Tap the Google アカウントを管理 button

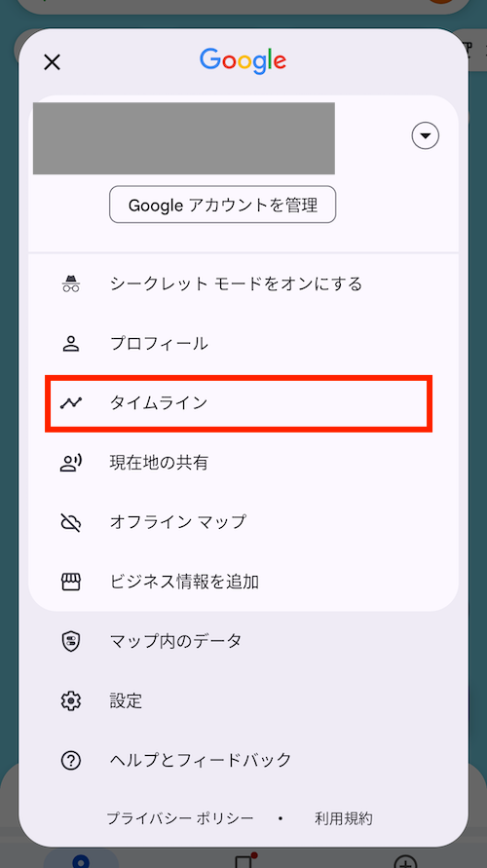(222, 205)
